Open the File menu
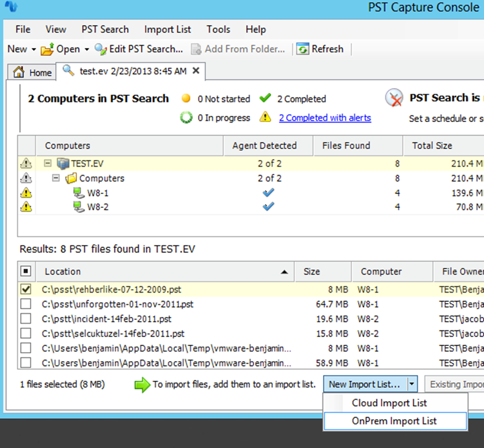 pyautogui.click(x=23, y=30)
